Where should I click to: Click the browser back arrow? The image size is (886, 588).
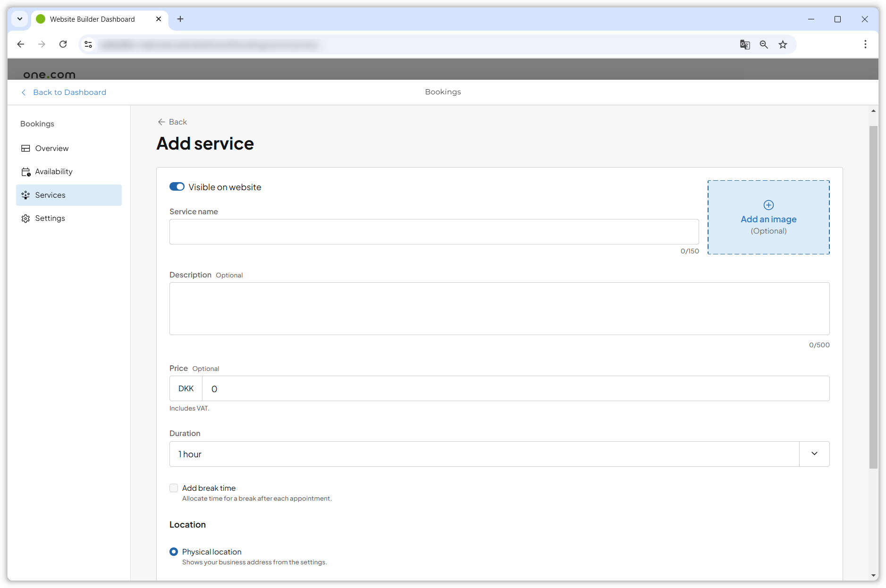pyautogui.click(x=21, y=44)
